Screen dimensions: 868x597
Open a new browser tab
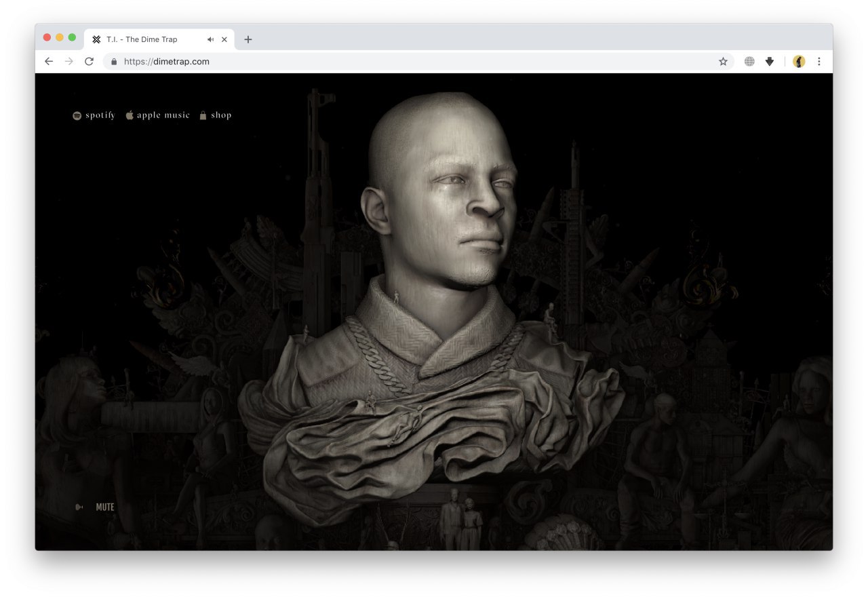click(248, 39)
